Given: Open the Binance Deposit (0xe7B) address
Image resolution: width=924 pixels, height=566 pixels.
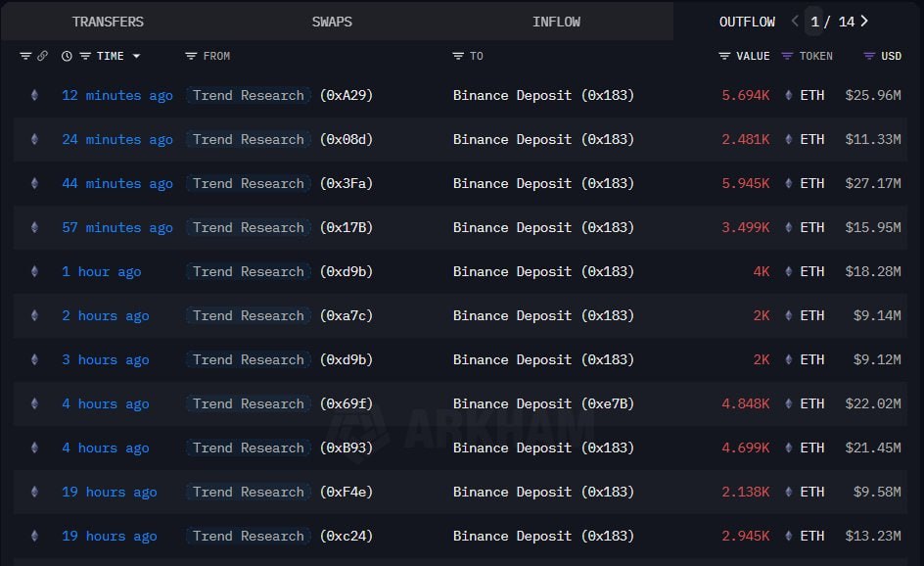Looking at the screenshot, I should (543, 403).
